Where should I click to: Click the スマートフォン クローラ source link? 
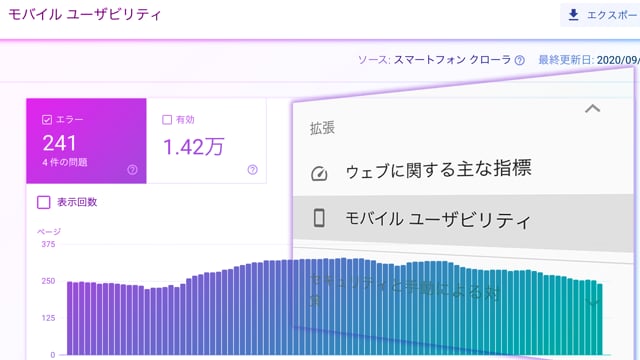pyautogui.click(x=452, y=60)
